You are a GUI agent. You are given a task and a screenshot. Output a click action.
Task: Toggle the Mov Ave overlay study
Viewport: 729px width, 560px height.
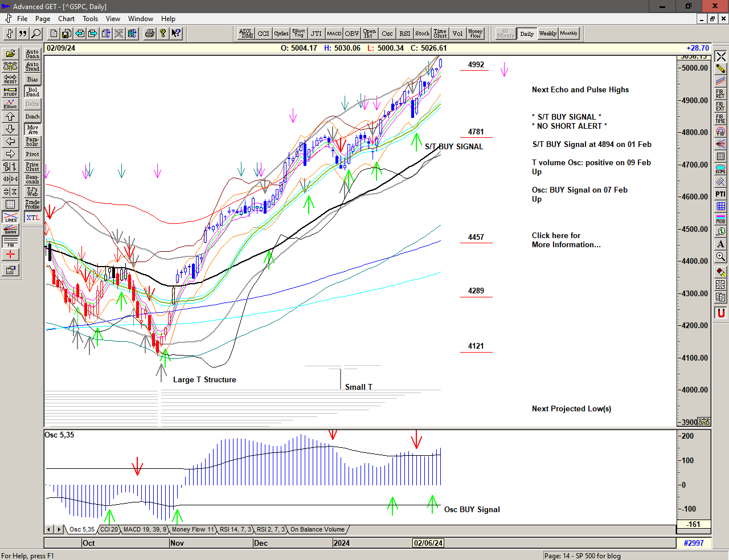point(32,129)
